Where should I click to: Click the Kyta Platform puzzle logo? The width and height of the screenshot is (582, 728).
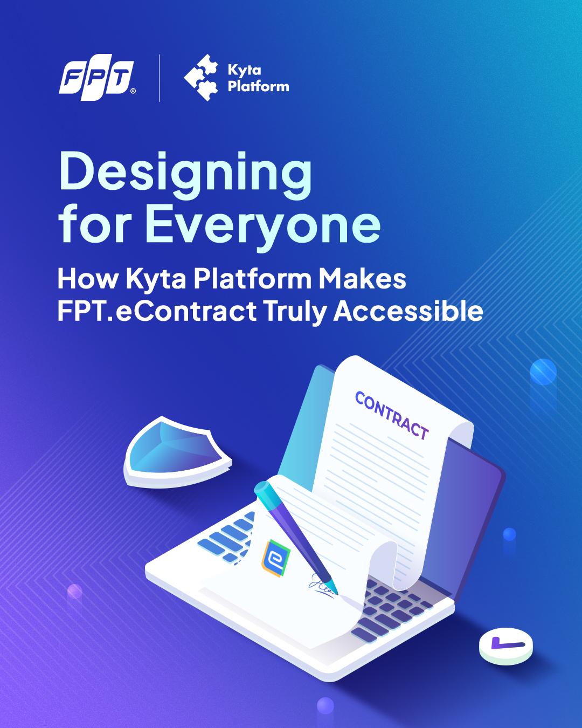click(x=200, y=78)
